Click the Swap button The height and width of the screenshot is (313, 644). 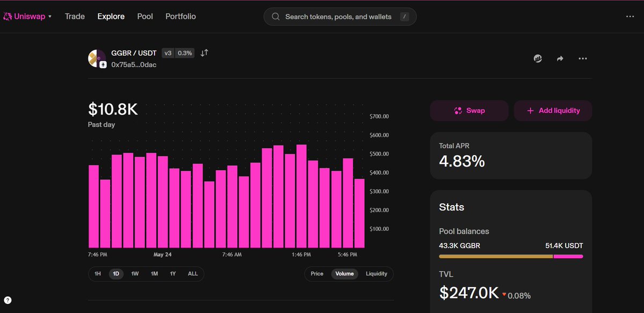click(469, 111)
